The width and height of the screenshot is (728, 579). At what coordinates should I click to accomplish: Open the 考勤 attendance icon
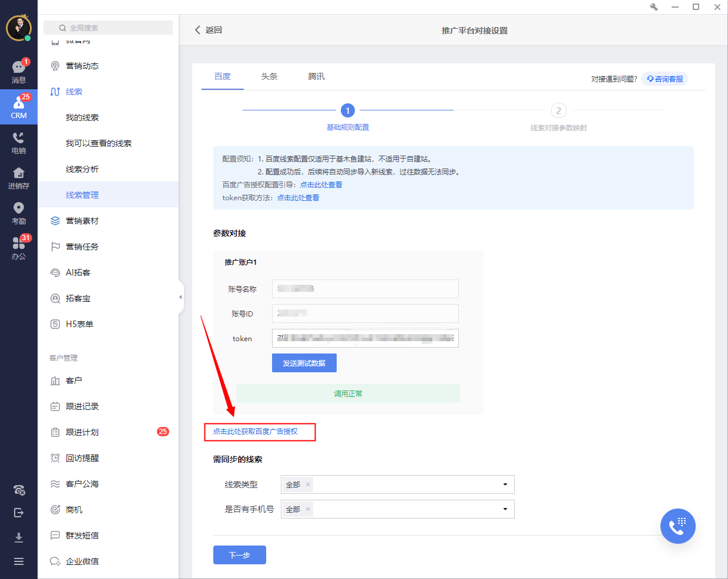point(18,213)
